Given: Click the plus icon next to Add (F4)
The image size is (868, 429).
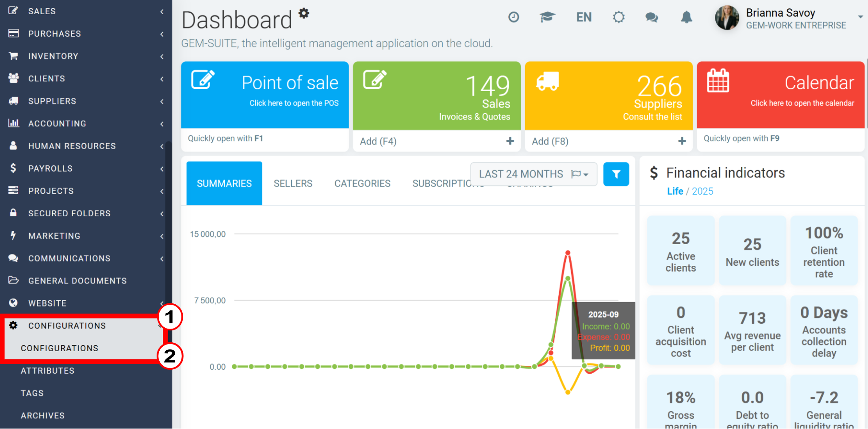Looking at the screenshot, I should tap(510, 141).
